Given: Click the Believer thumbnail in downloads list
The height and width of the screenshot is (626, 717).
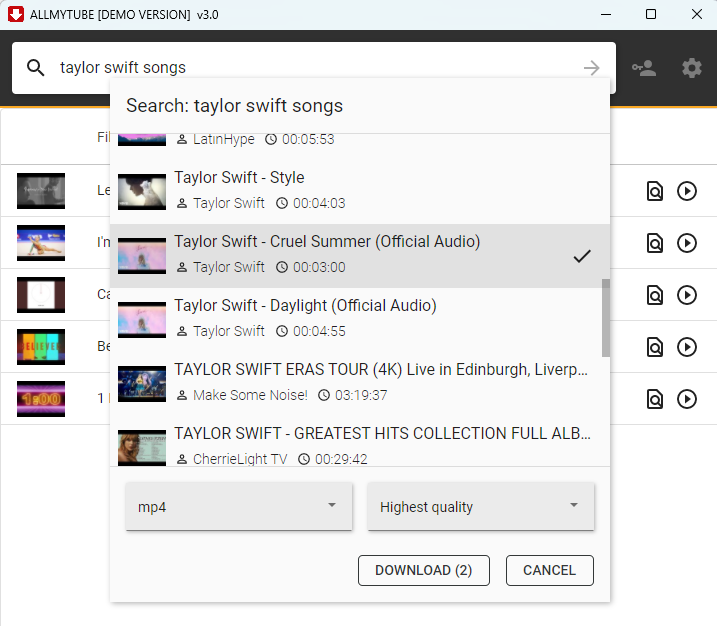Looking at the screenshot, I should coord(41,347).
